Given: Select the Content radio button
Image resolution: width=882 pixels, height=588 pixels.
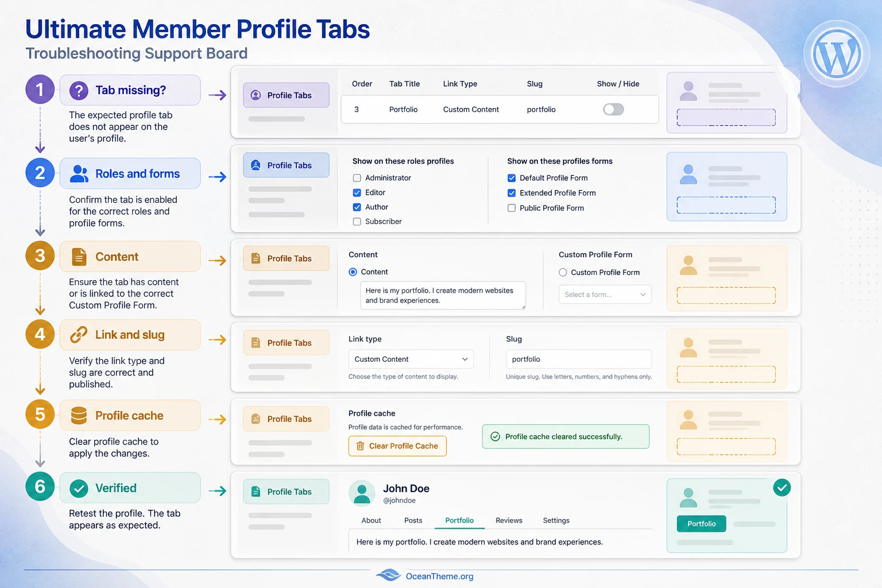Looking at the screenshot, I should click(x=353, y=272).
